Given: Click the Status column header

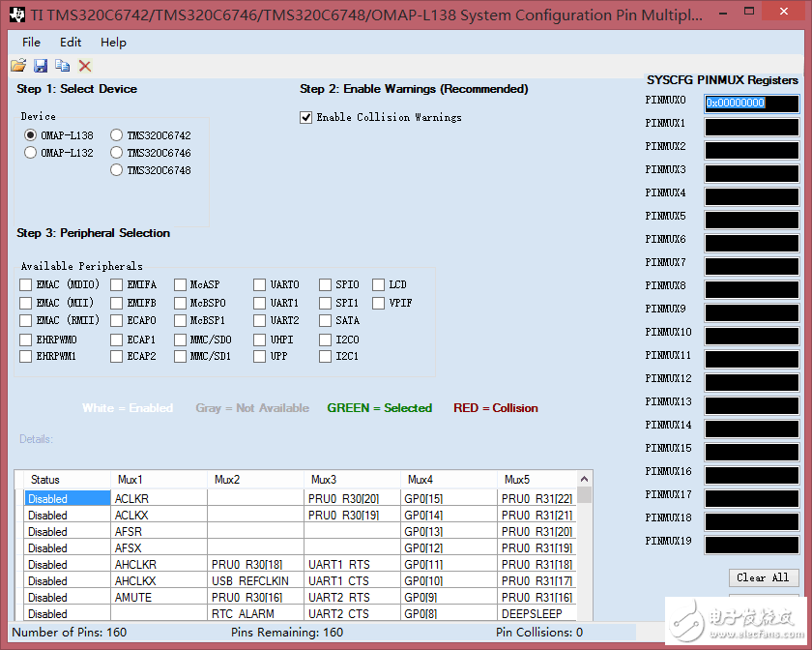Looking at the screenshot, I should (x=68, y=480).
